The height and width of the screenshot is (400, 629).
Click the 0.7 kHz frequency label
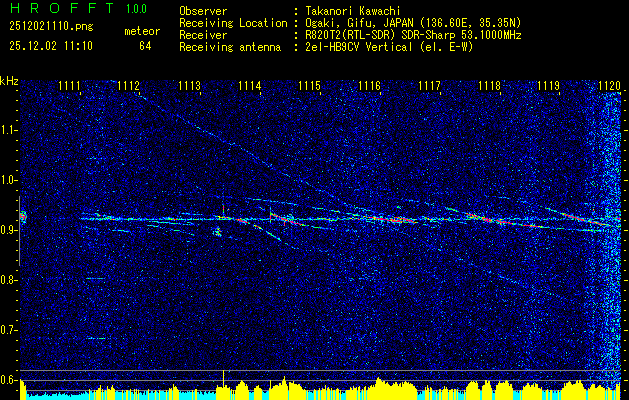click(x=9, y=330)
